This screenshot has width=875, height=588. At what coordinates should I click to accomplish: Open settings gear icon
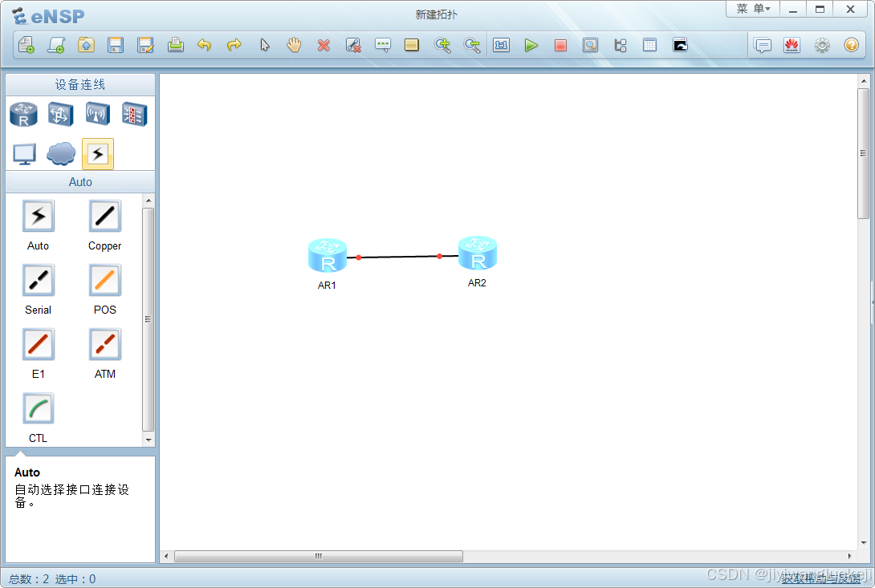[x=822, y=45]
